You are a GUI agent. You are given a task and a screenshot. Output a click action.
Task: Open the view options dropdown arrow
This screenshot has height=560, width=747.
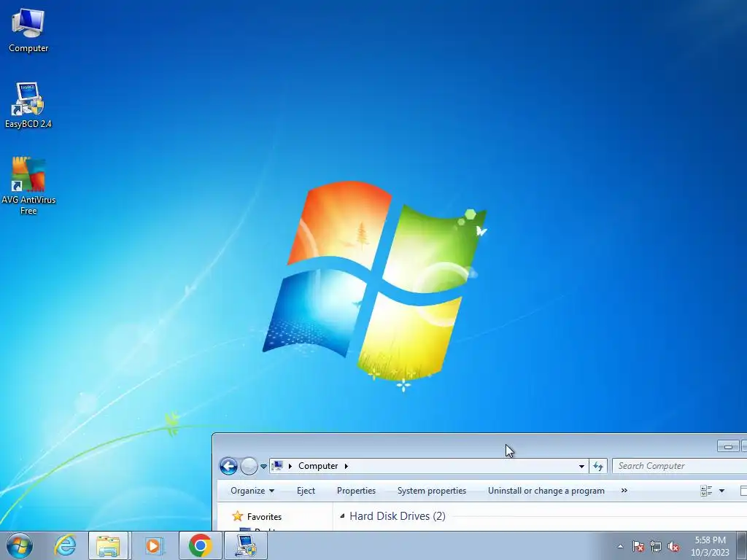(721, 491)
